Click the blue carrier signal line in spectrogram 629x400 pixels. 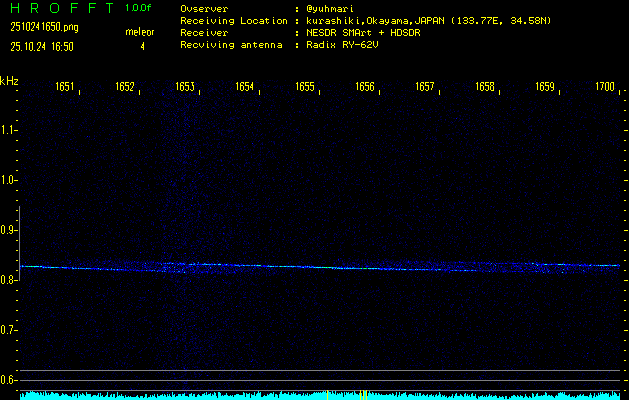pos(300,267)
